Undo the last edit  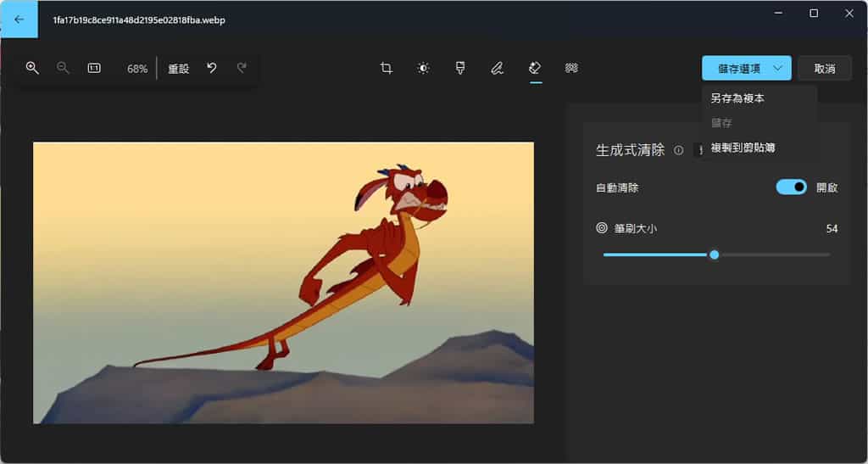pyautogui.click(x=211, y=68)
